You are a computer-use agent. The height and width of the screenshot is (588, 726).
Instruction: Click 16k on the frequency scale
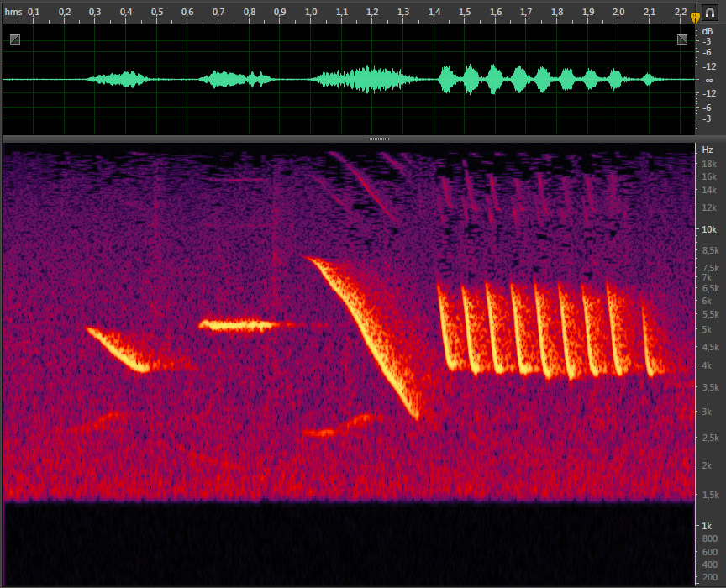709,176
